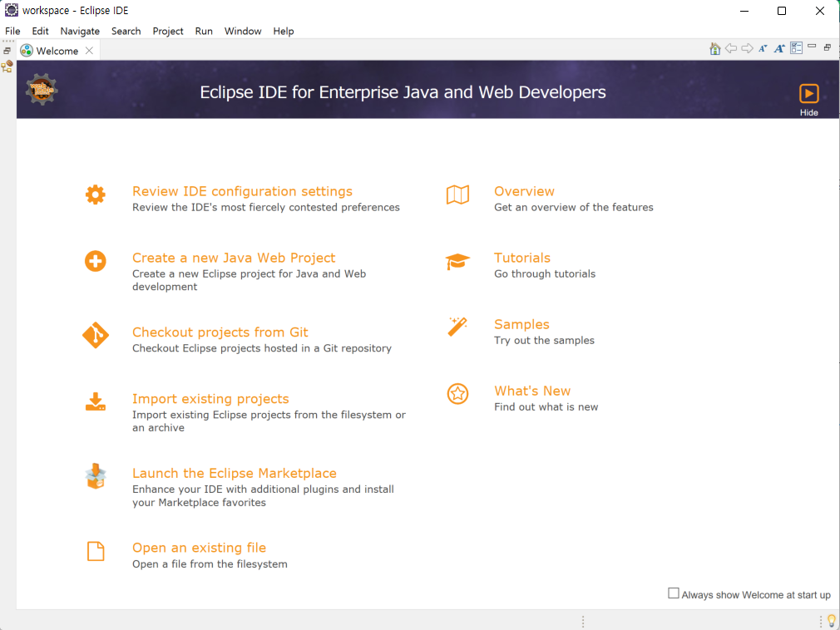The image size is (840, 630).
Task: Magnify font size with larger A icon
Action: (x=779, y=49)
